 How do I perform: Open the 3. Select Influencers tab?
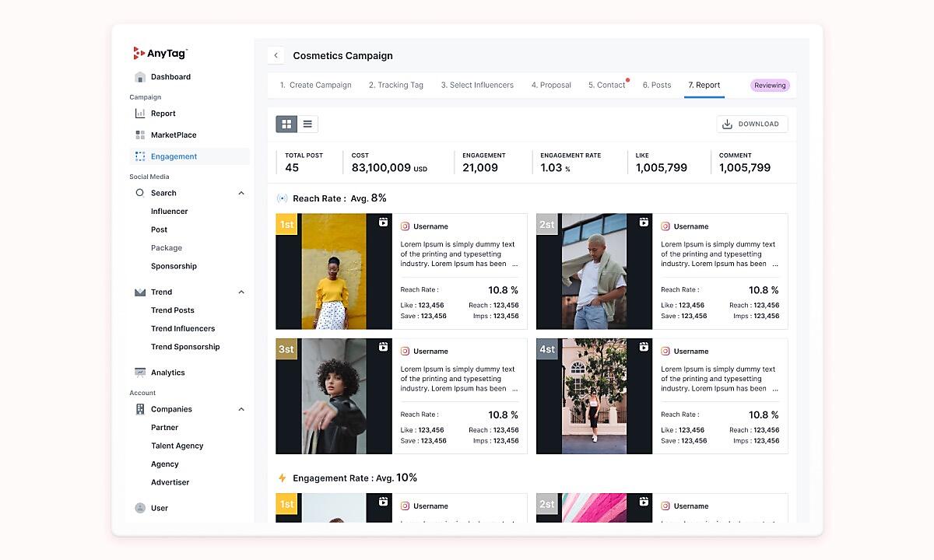pos(477,86)
